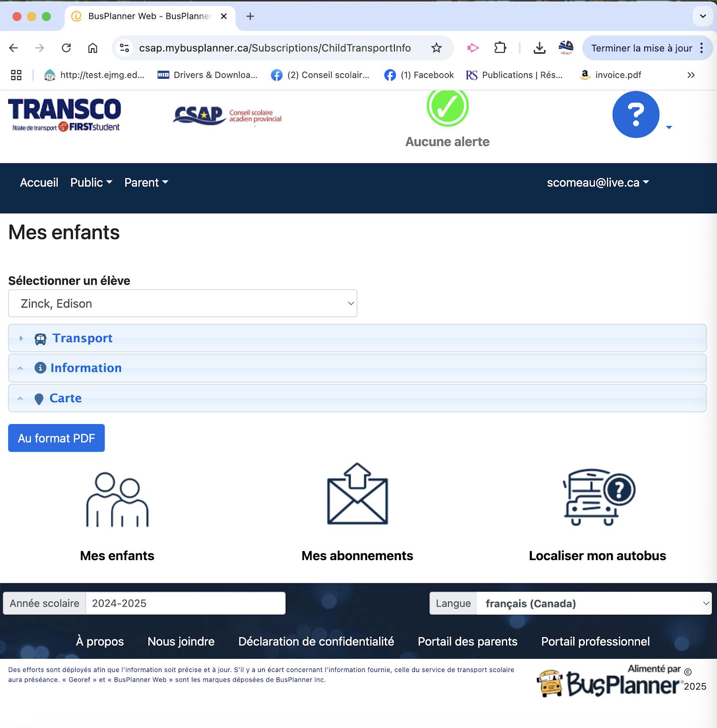Reload the current page
This screenshot has height=728, width=717.
point(66,48)
